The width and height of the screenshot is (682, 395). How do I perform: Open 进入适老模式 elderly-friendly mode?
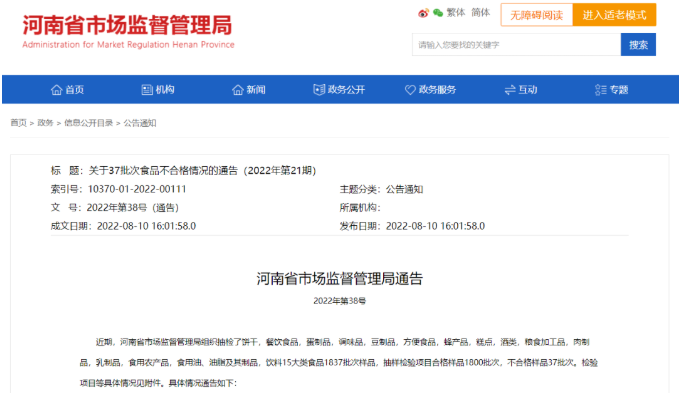614,15
